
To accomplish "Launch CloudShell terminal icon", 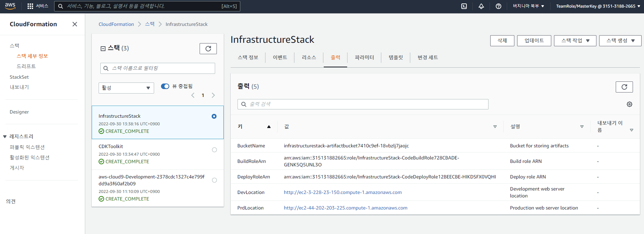I will pos(464,6).
